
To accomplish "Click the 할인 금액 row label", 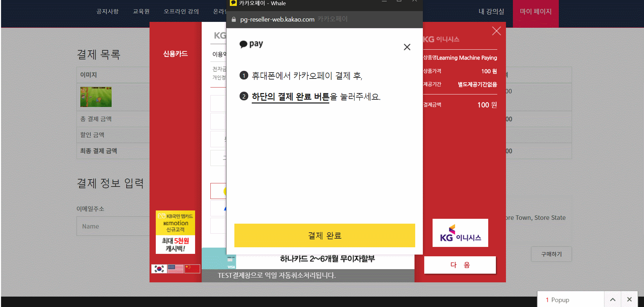I will (92, 135).
